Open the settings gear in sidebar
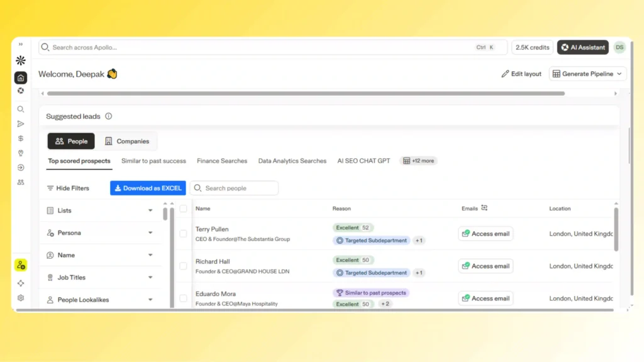This screenshot has width=644, height=362. pos(21,298)
